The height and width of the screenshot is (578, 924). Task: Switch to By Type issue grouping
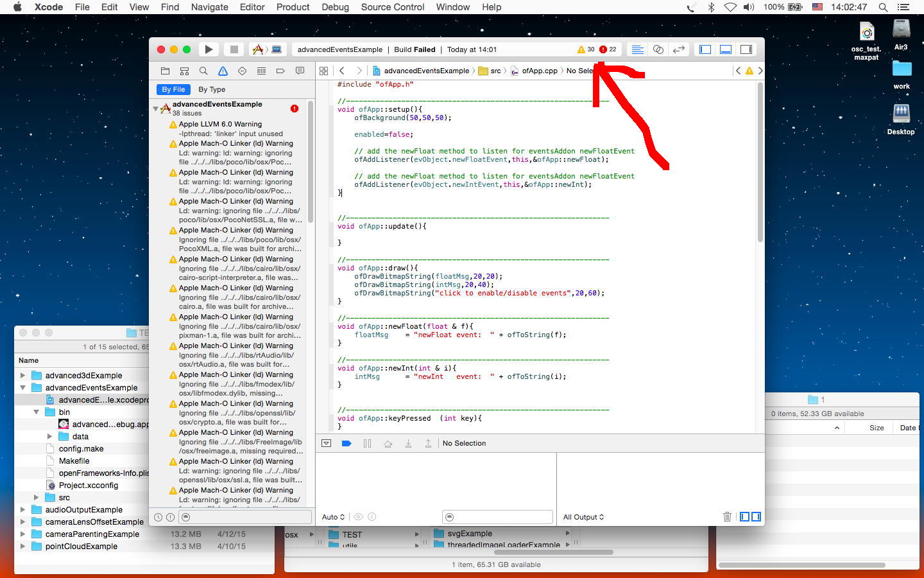click(212, 90)
